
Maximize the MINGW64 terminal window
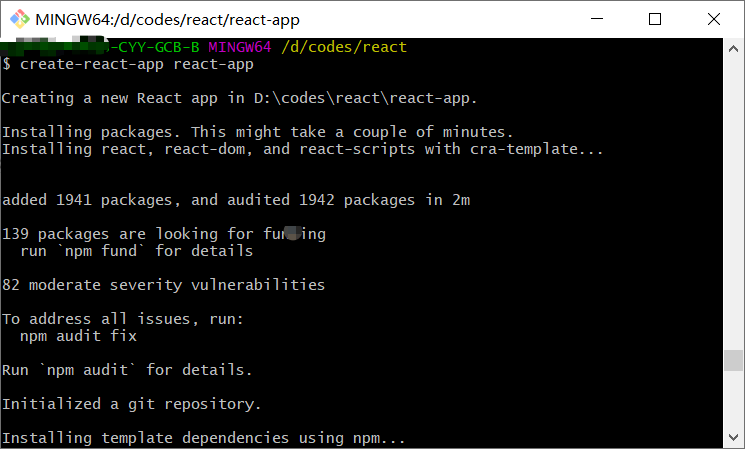tap(655, 19)
